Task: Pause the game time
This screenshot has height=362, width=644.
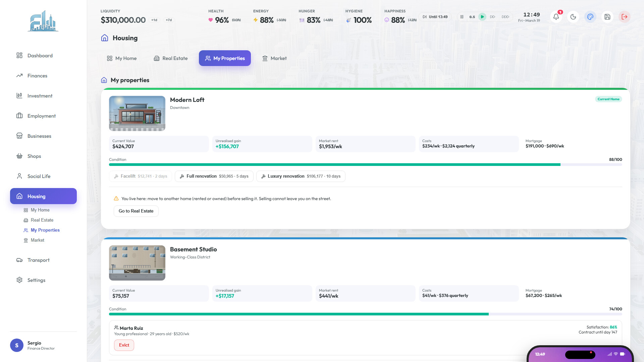Action: pyautogui.click(x=462, y=17)
